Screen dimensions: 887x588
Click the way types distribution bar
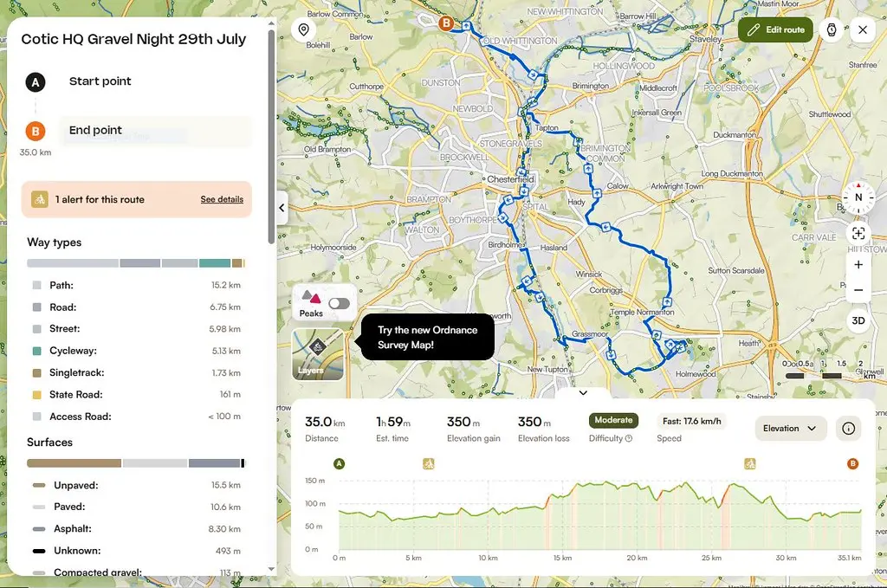tap(136, 263)
